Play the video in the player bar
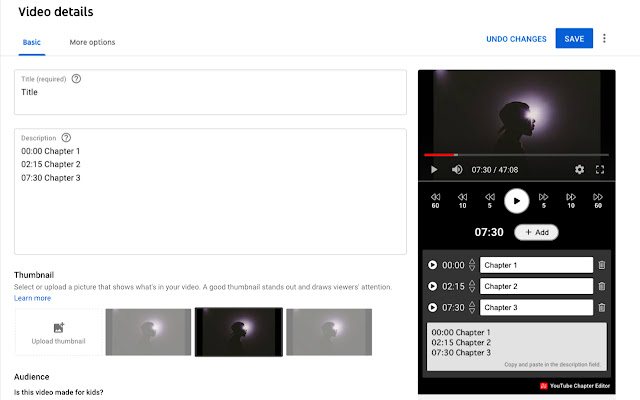640x400 pixels. click(434, 169)
